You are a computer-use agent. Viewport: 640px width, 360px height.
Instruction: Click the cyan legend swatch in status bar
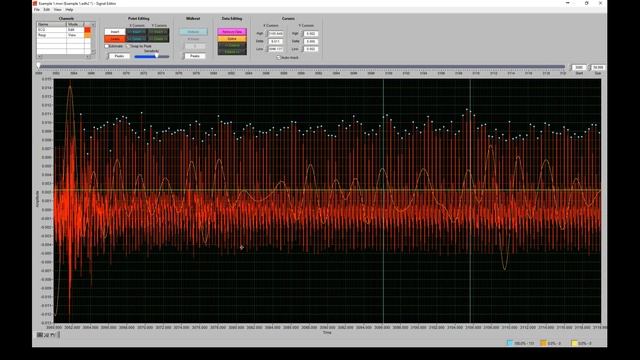coord(509,343)
